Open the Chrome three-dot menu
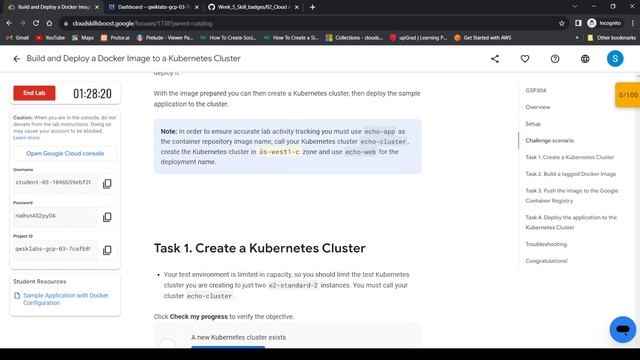 coord(633,23)
